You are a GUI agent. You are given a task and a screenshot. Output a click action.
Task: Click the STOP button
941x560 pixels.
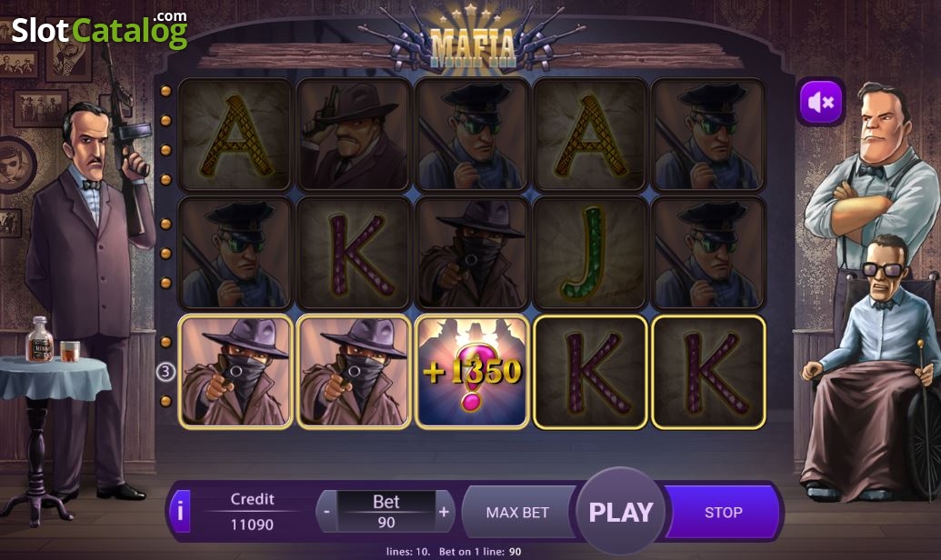pyautogui.click(x=723, y=513)
